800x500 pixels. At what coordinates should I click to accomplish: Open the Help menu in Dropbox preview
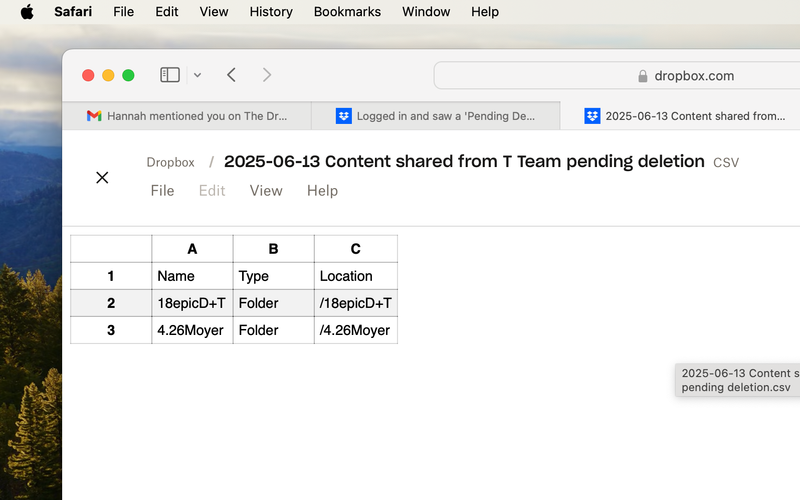coord(322,190)
